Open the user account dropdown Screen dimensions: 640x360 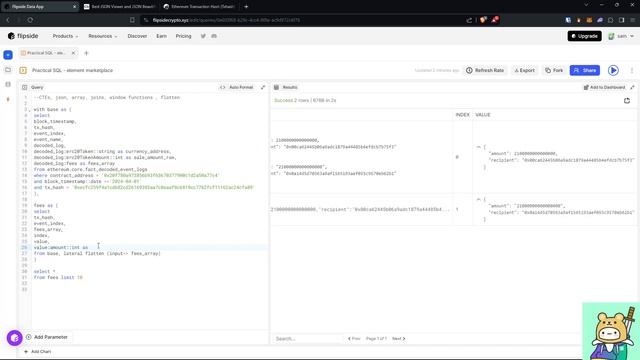click(x=621, y=36)
